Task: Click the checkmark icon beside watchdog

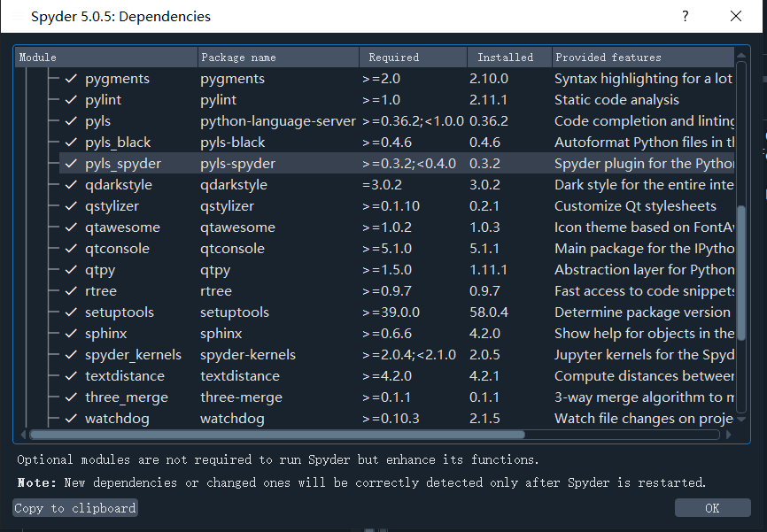Action: coord(72,419)
